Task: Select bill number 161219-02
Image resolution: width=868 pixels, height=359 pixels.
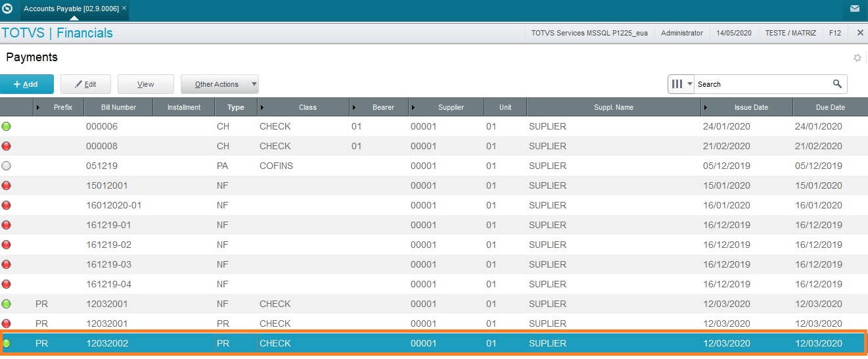Action: pyautogui.click(x=108, y=245)
